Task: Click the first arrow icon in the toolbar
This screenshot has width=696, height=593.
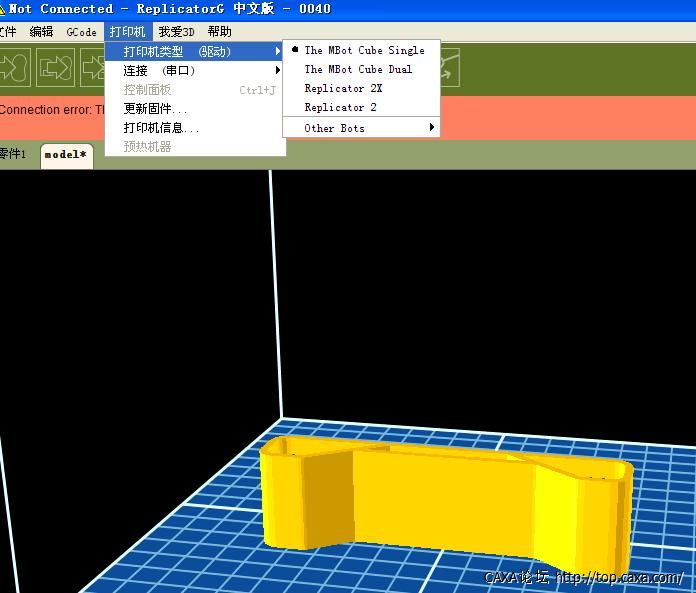Action: 14,68
